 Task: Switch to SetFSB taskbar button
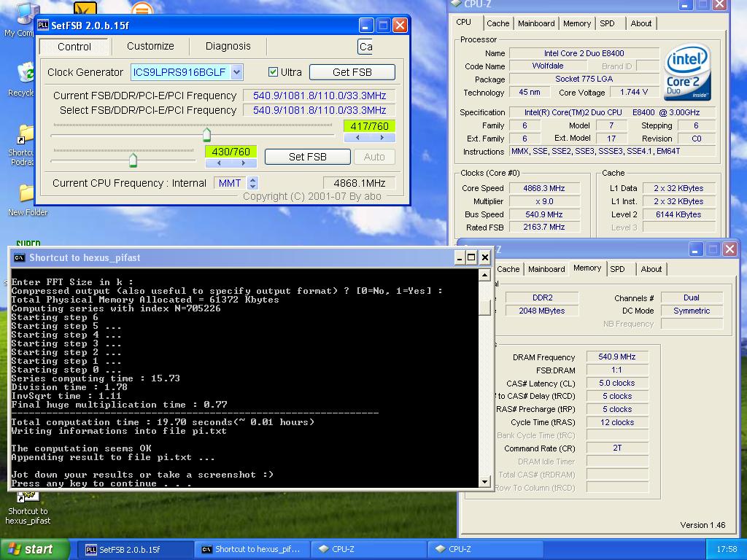coord(134,550)
